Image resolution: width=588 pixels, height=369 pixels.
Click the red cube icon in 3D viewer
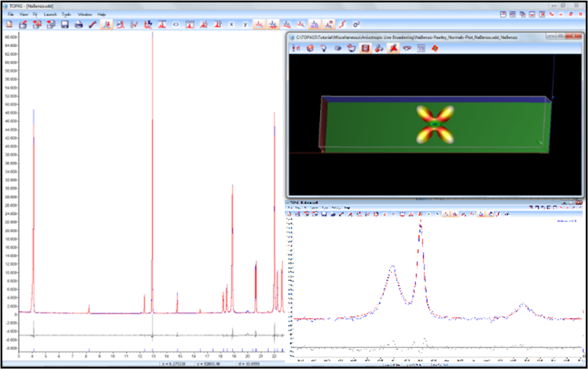coord(310,48)
